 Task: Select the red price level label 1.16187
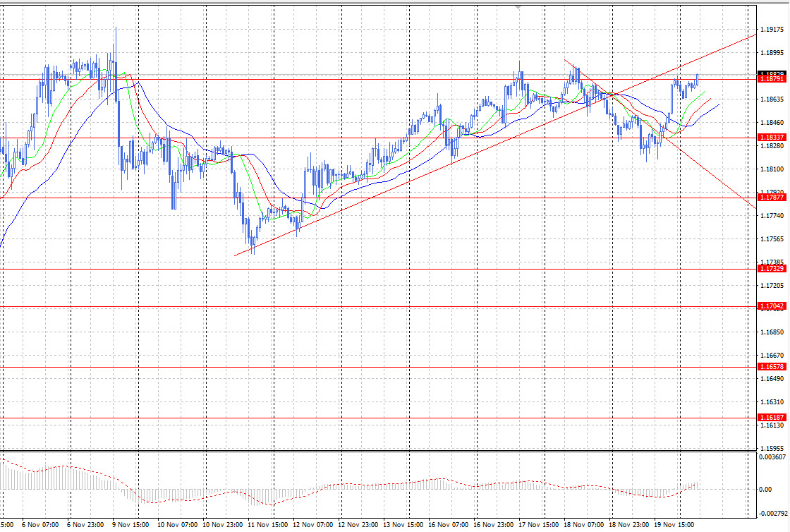772,418
